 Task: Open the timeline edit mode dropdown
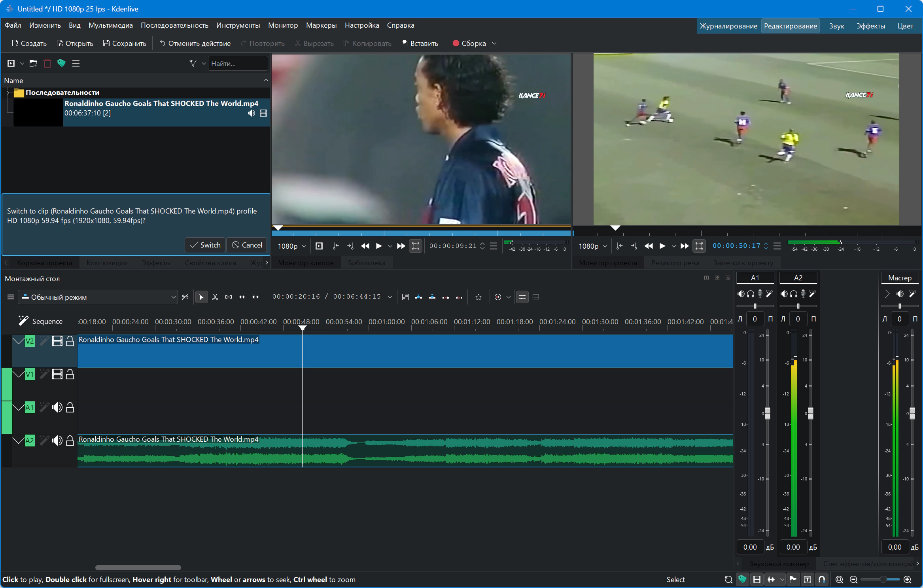(98, 297)
